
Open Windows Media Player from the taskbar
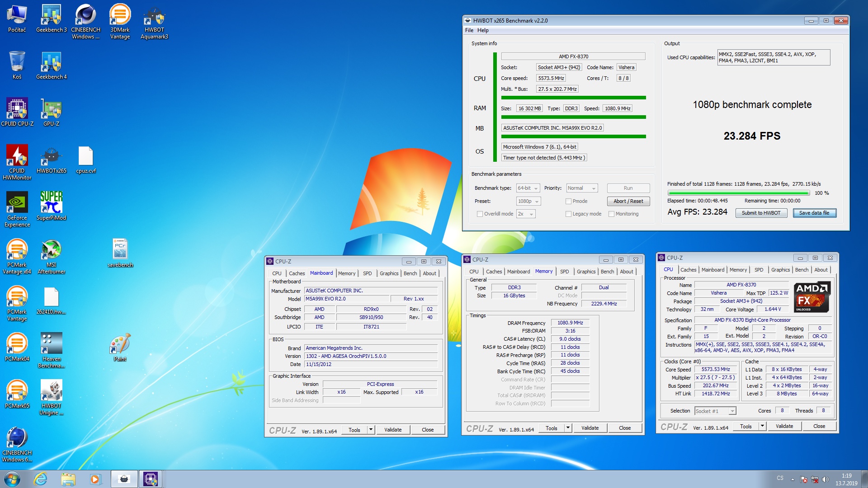[x=95, y=479]
